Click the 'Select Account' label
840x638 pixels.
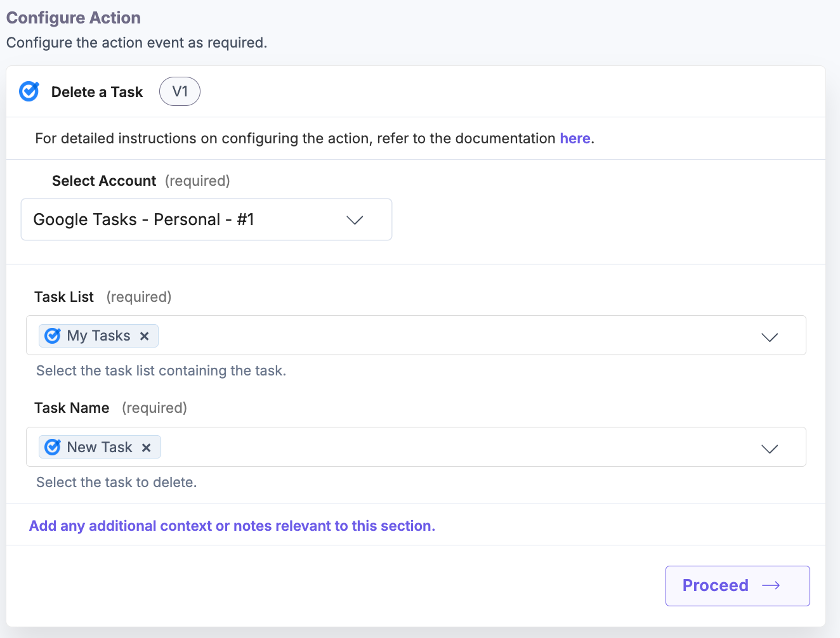click(x=104, y=181)
